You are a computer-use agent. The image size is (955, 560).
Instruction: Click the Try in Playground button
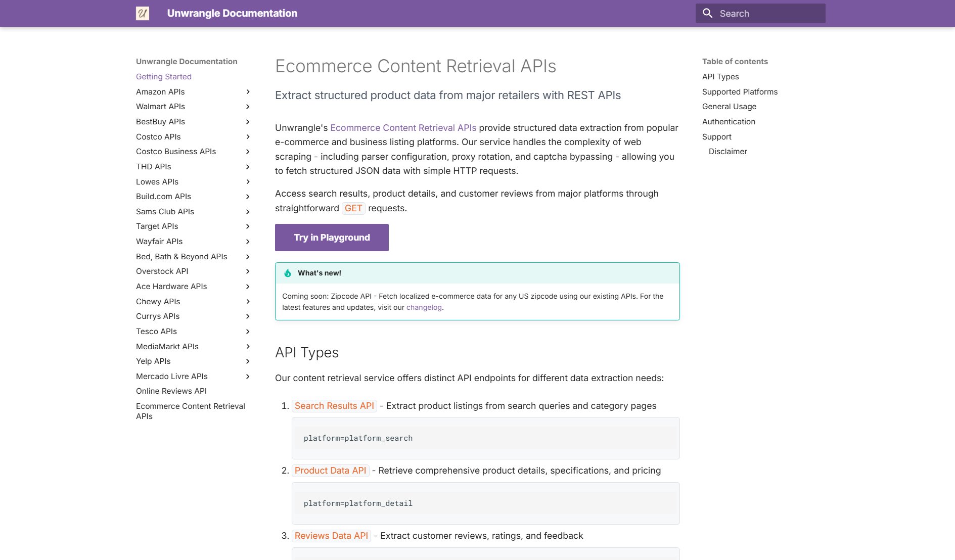[332, 238]
